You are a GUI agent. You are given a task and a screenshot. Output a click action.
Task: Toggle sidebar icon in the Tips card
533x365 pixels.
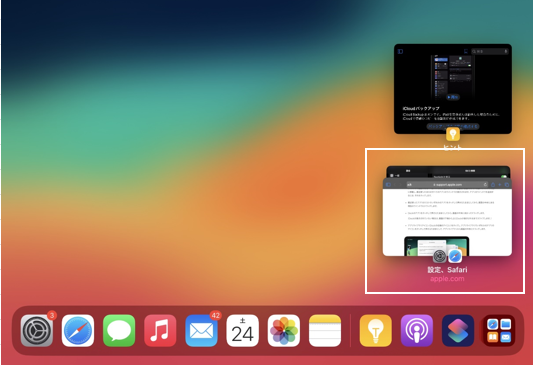click(x=400, y=51)
